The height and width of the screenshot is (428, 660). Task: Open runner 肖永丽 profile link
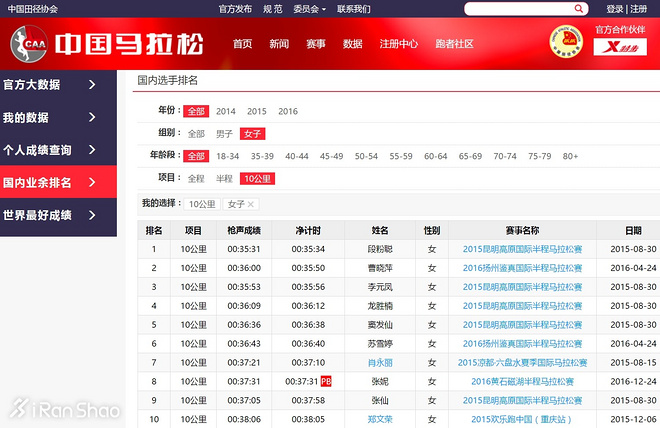[x=380, y=362]
